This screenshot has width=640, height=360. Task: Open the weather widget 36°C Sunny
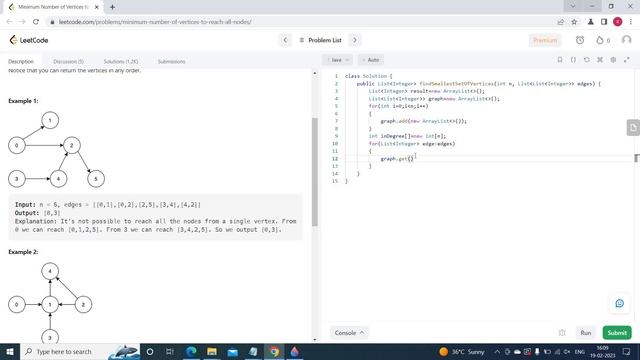tap(462, 351)
